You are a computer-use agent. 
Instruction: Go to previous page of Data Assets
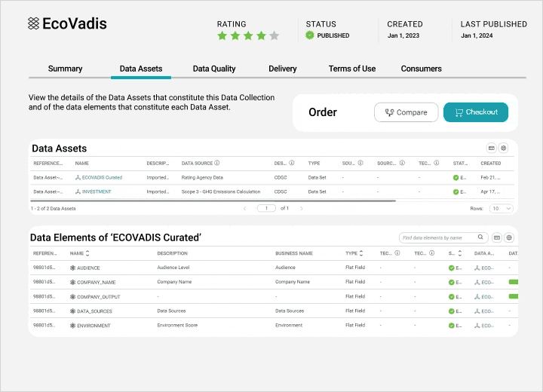(245, 209)
